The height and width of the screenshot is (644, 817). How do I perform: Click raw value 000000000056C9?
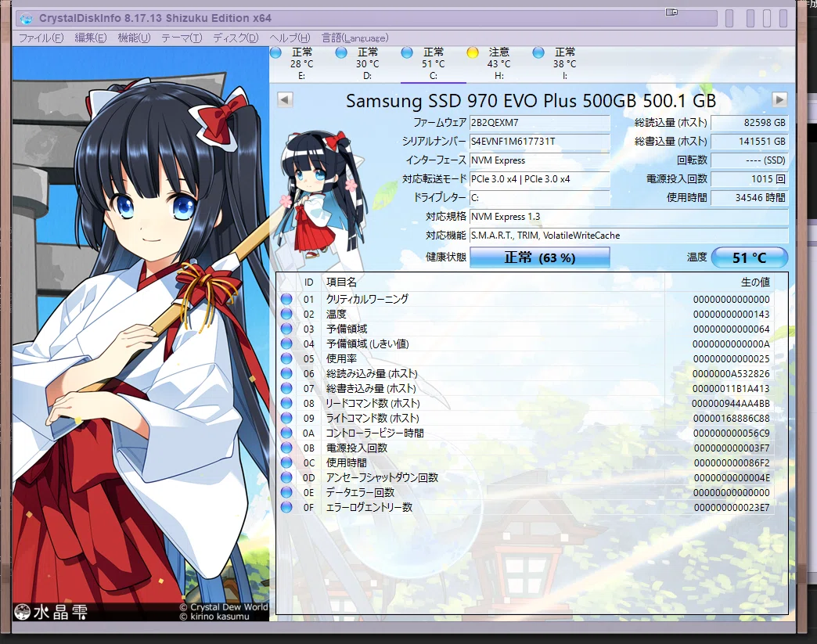click(x=731, y=433)
